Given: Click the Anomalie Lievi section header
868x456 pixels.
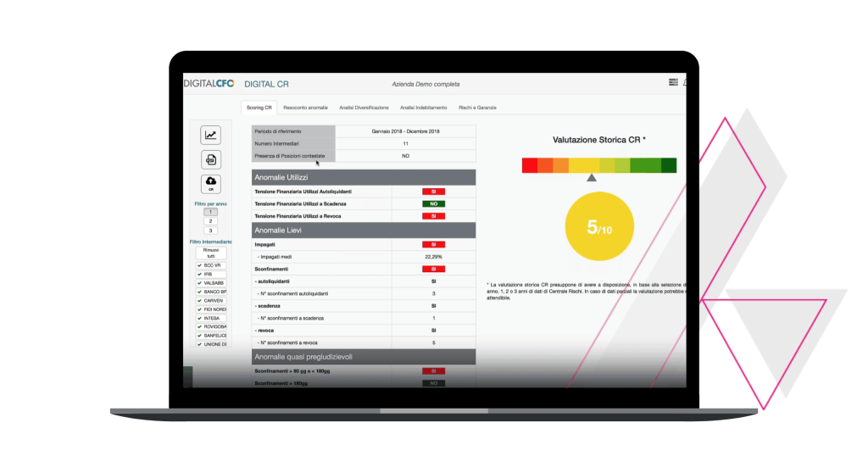Looking at the screenshot, I should 364,231.
